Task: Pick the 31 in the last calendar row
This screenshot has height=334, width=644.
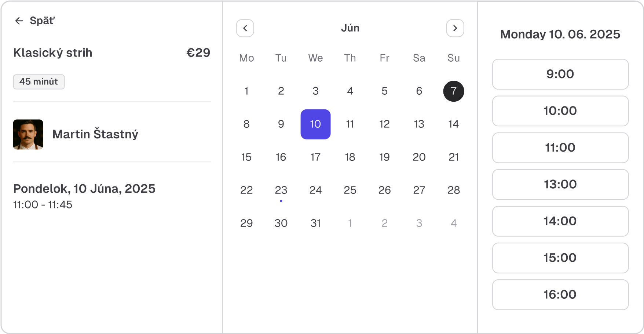Action: click(x=315, y=223)
